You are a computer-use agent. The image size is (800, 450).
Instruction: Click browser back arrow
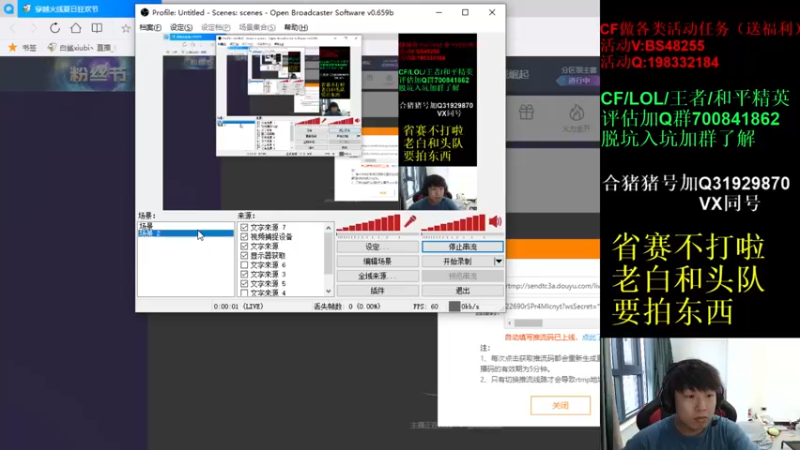coord(13,28)
